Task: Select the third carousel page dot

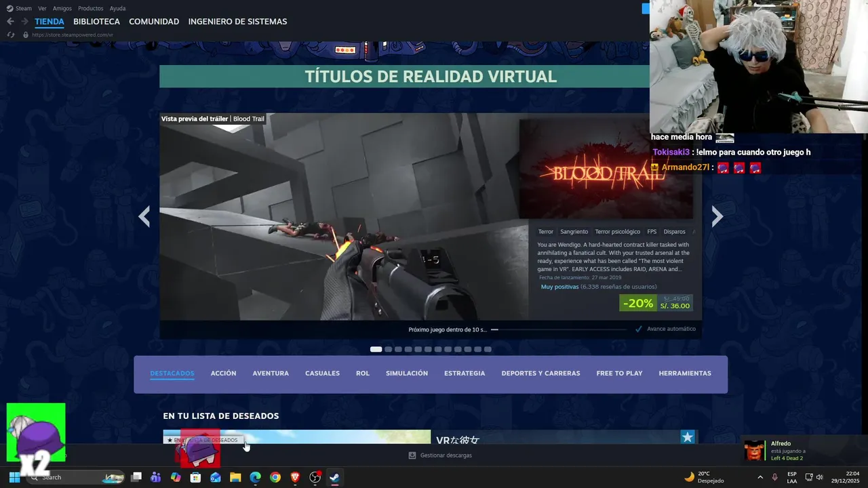Action: (x=398, y=350)
